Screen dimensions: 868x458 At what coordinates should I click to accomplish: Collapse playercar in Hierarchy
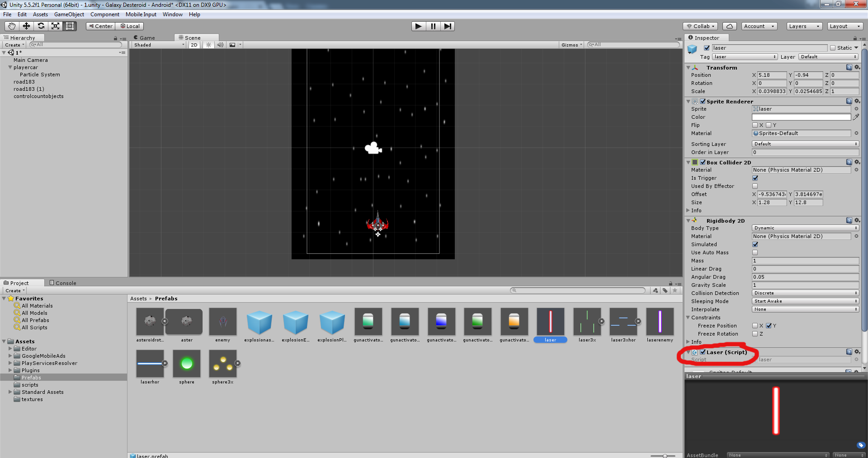[x=10, y=67]
